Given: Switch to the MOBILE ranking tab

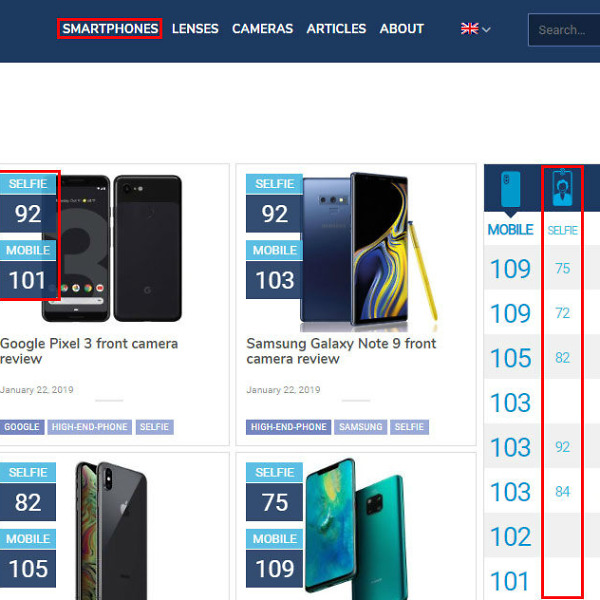Looking at the screenshot, I should (510, 230).
